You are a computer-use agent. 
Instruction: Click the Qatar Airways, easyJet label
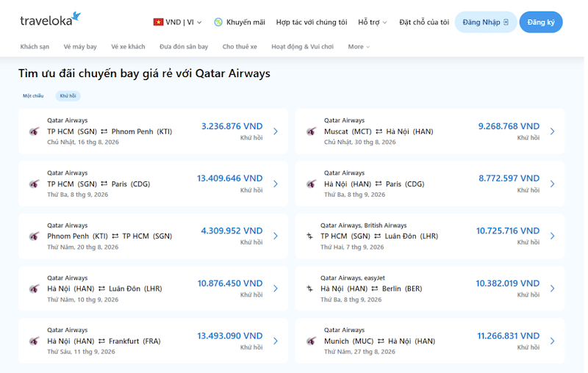click(x=353, y=278)
